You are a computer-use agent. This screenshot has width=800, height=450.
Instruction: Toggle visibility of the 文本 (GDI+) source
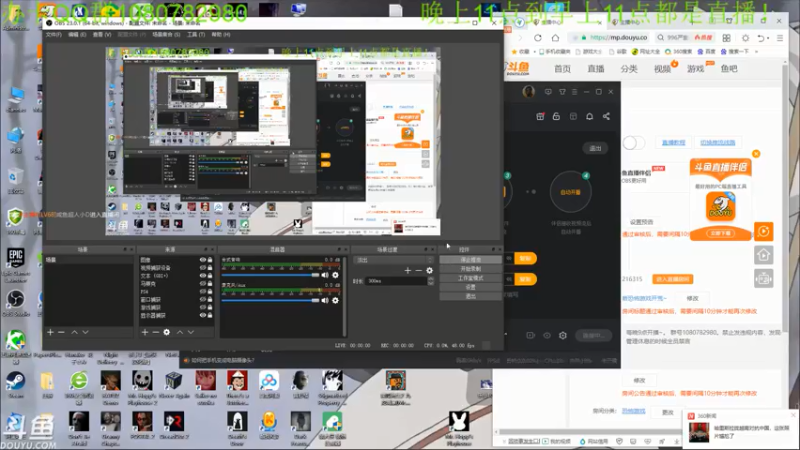tap(203, 276)
